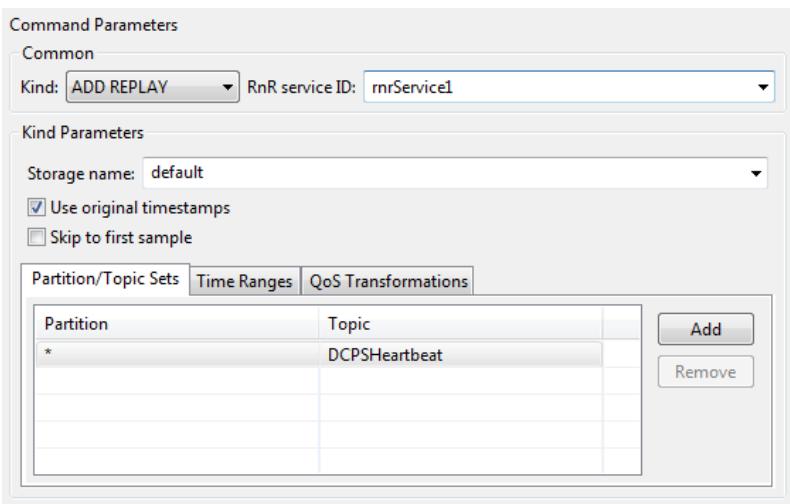
Task: Click the Use original timestamps label
Action: coord(140,208)
